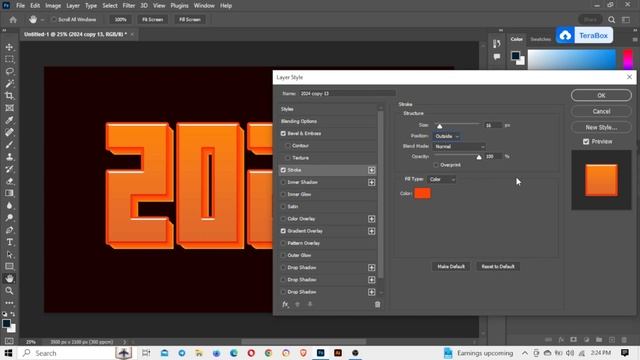Switch to the Swatches tab
Image resolution: width=640 pixels, height=360 pixels.
coord(541,39)
